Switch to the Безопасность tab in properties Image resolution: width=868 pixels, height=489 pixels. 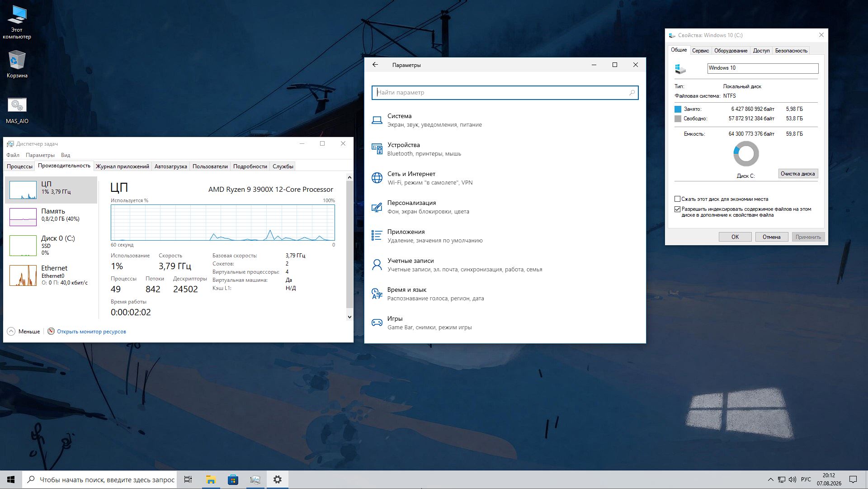(x=791, y=51)
